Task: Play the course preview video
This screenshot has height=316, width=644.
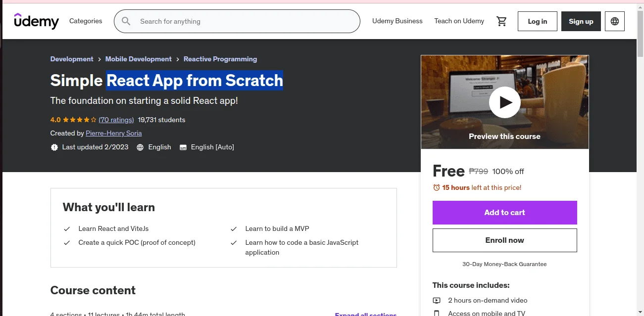Action: [504, 102]
